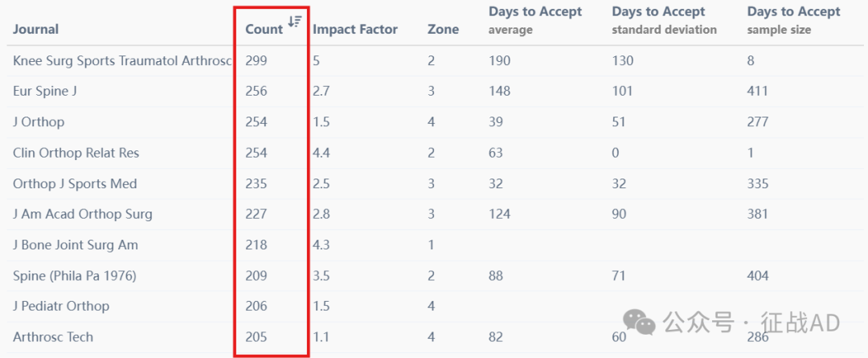The height and width of the screenshot is (358, 868).
Task: Click the WeChat logo in watermark
Action: (640, 322)
